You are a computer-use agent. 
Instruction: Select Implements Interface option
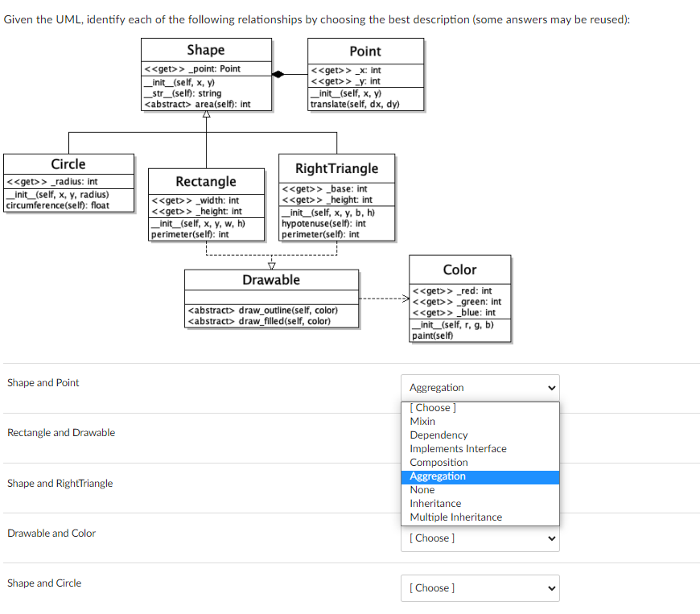click(458, 448)
